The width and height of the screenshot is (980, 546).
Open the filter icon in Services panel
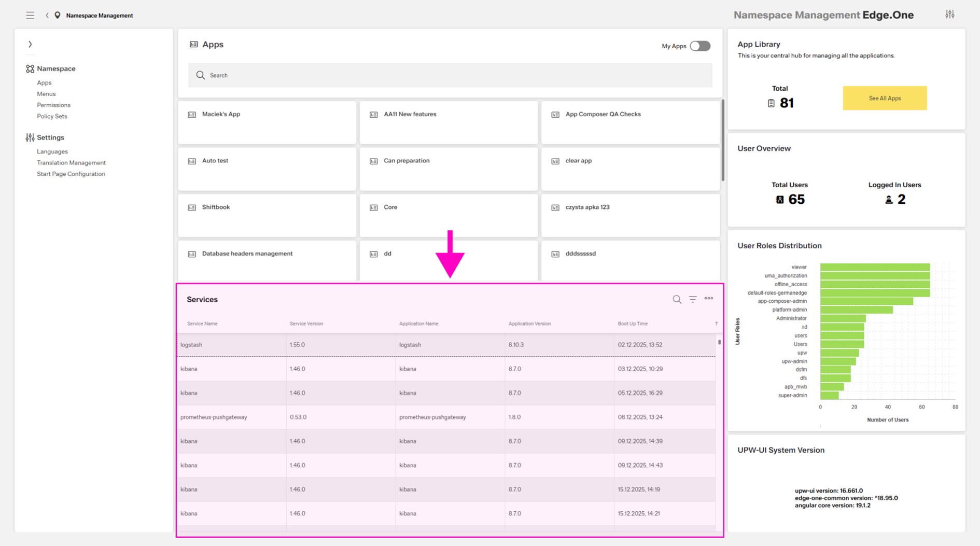pyautogui.click(x=693, y=299)
